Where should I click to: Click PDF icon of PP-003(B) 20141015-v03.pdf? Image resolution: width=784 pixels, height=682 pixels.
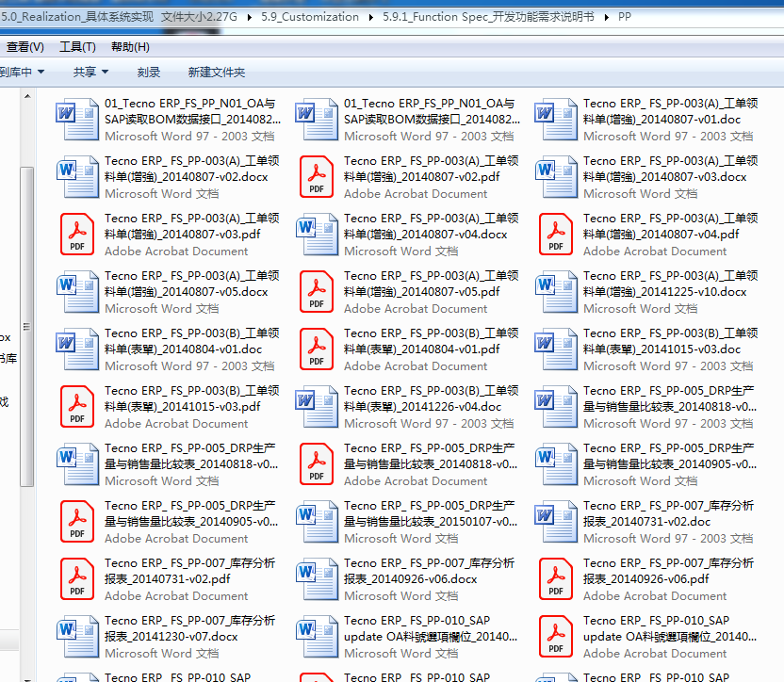coord(77,407)
